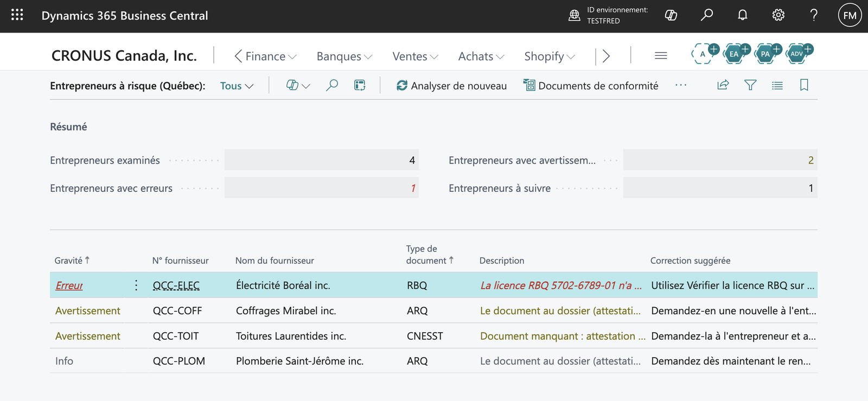Select vendor QCC-COFF cell
868x401 pixels.
click(177, 311)
